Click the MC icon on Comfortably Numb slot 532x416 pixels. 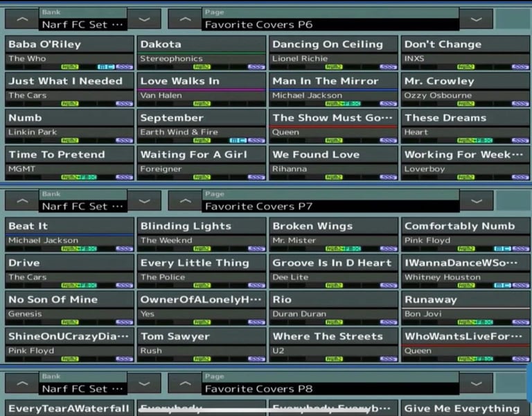pyautogui.click(x=502, y=248)
